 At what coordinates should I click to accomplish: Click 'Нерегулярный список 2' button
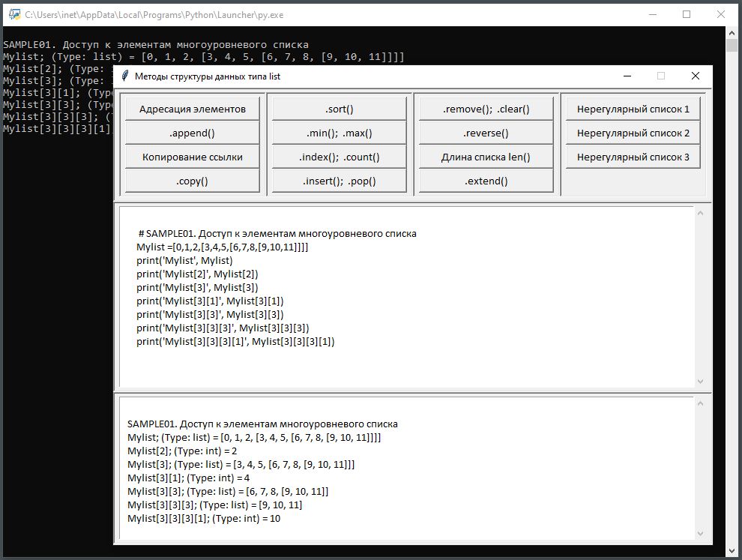(x=633, y=133)
